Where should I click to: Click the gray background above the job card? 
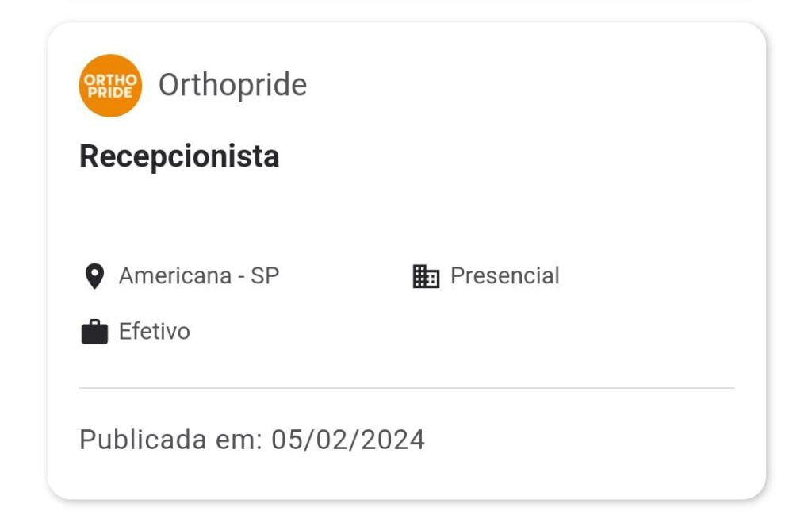407,10
